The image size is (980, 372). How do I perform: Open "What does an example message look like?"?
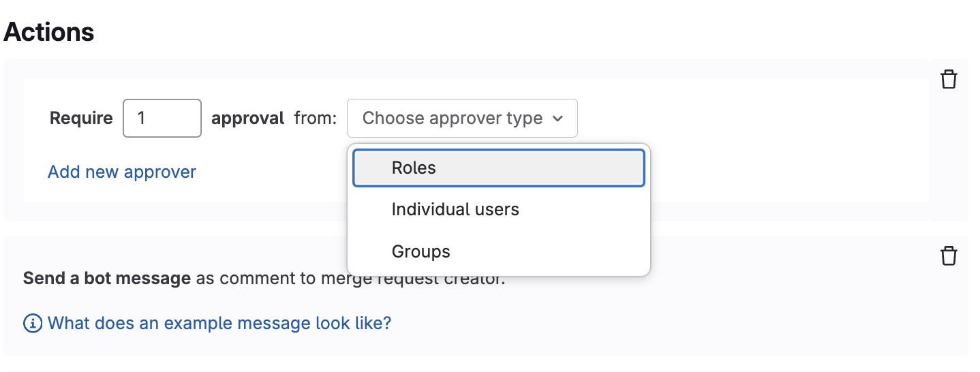[x=219, y=323]
